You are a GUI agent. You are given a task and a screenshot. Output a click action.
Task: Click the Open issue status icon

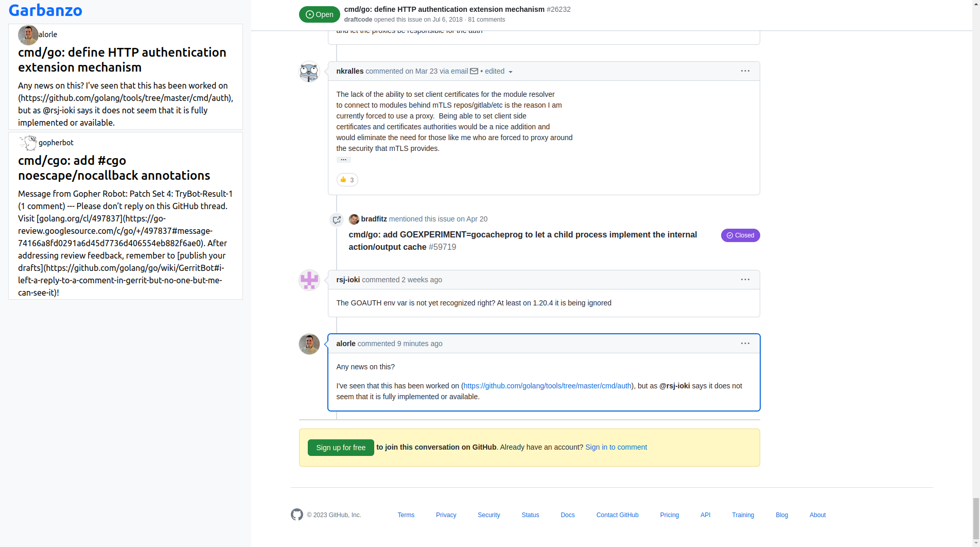pyautogui.click(x=309, y=14)
